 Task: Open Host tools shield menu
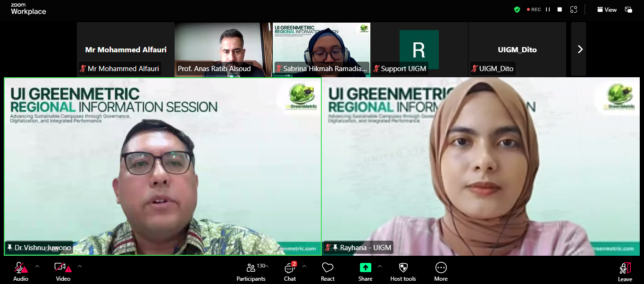pos(403,272)
